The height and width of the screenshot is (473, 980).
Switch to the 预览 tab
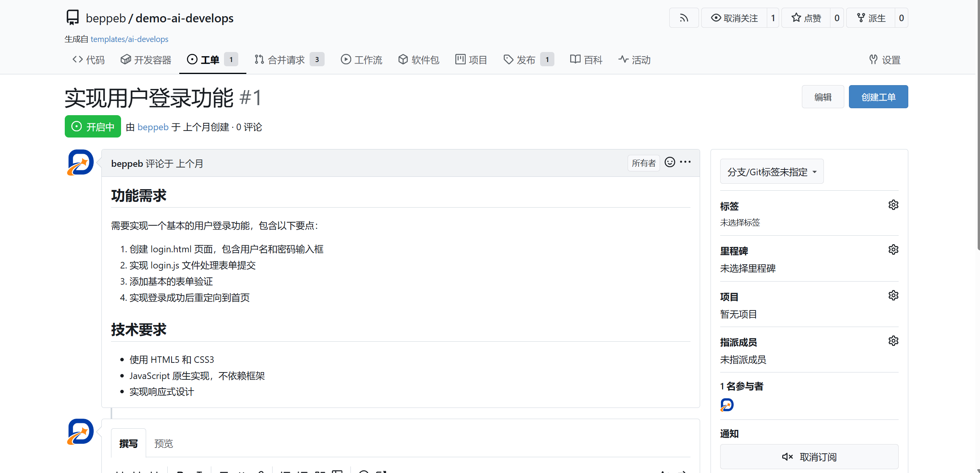[x=163, y=444]
